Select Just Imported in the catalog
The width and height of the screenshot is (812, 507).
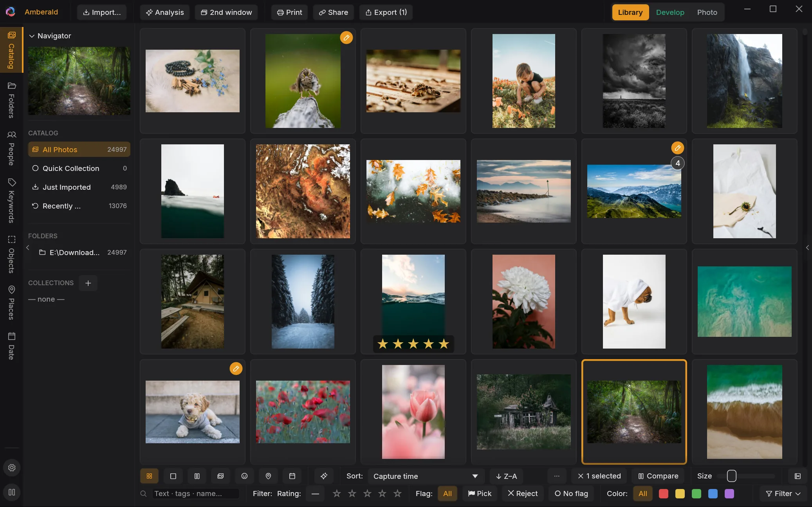pos(79,187)
